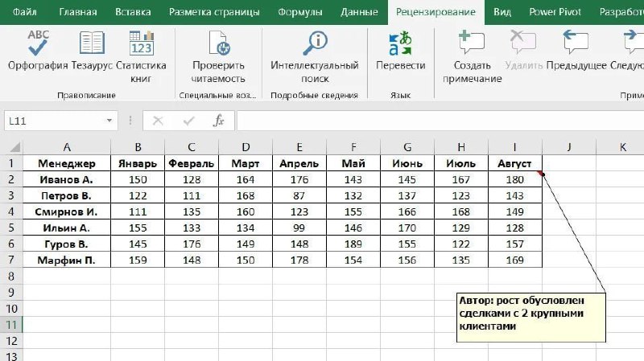Click into the formula bar input
This screenshot has height=361, width=644.
(440, 121)
